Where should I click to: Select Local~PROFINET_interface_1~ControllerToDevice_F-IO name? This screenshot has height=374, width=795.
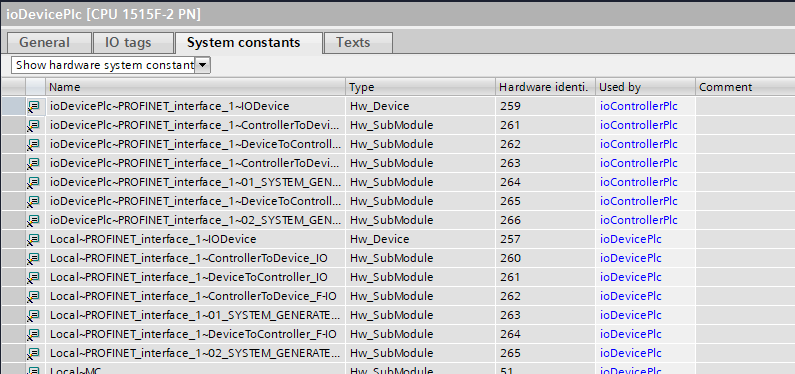[196, 296]
